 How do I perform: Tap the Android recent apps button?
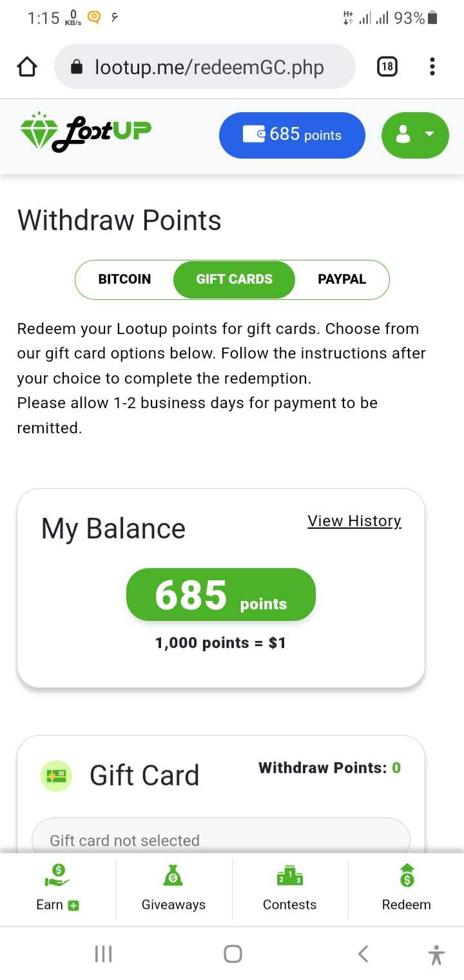103,954
